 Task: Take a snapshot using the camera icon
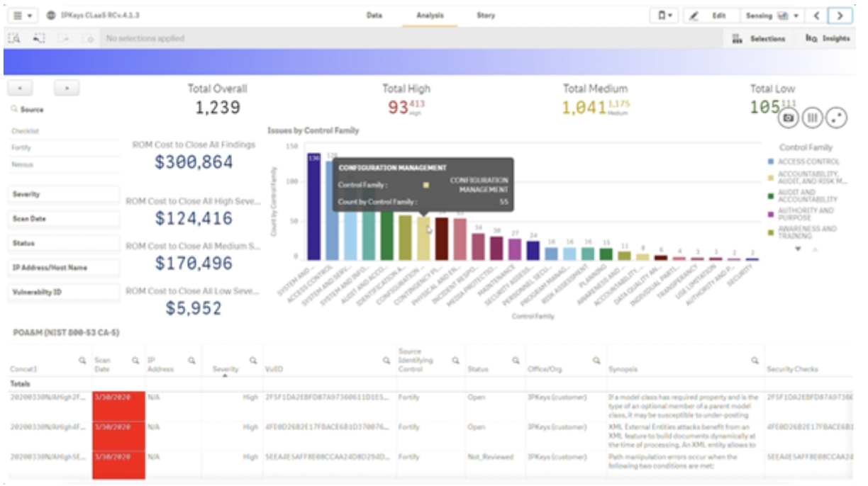(789, 118)
